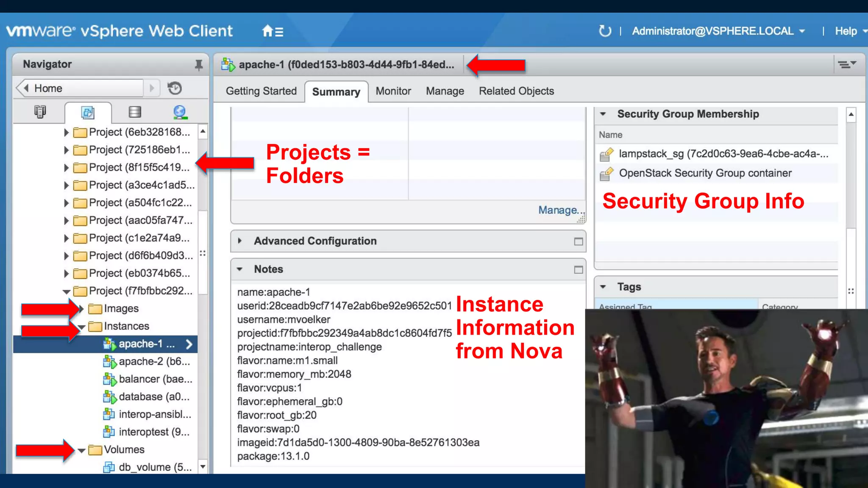Select interoptest instance in tree
Viewport: 868px width, 488px height.
[154, 432]
